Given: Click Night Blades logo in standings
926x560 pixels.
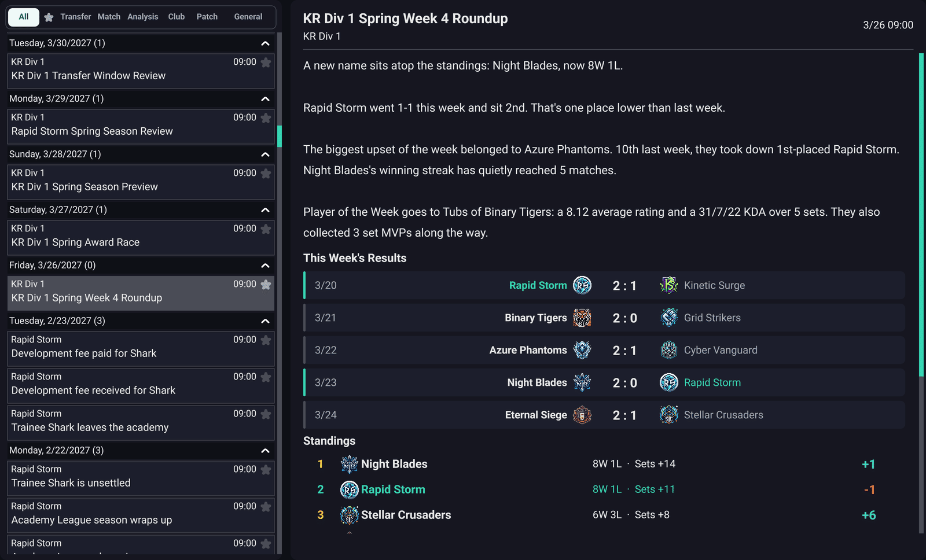Looking at the screenshot, I should [350, 464].
